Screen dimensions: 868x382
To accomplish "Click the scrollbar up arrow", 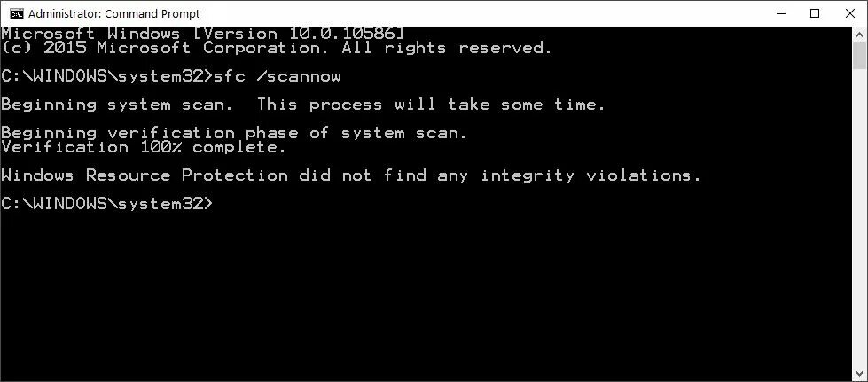I will point(860,32).
